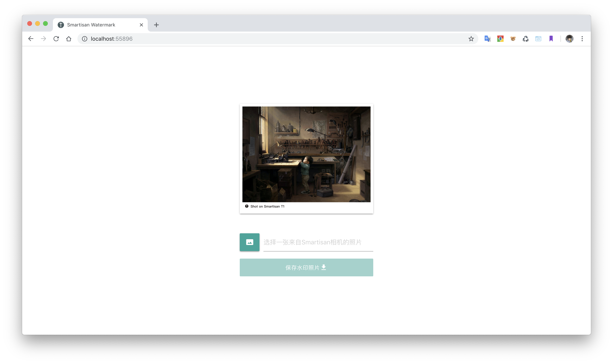Screen dimensions: 613x364
Task: Maximize the Chrome window with the green button
Action: (45, 23)
